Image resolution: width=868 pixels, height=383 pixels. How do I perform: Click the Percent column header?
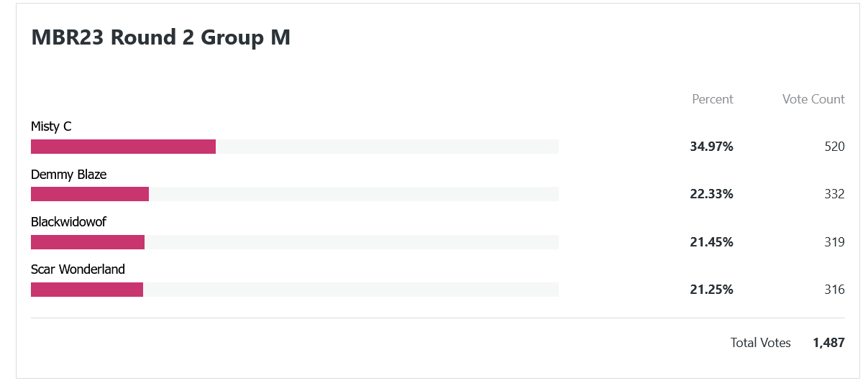pos(713,99)
